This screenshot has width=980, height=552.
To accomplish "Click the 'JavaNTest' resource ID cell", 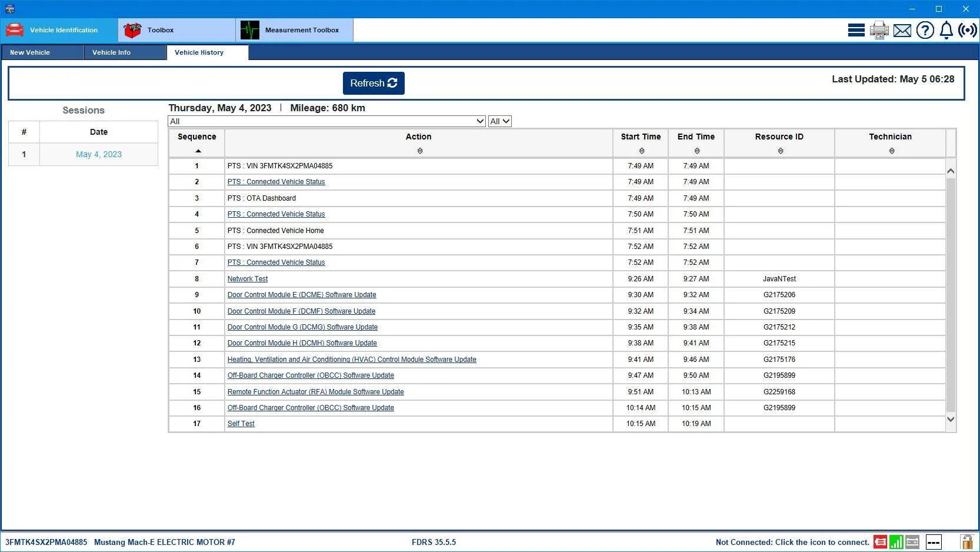I will (x=779, y=279).
